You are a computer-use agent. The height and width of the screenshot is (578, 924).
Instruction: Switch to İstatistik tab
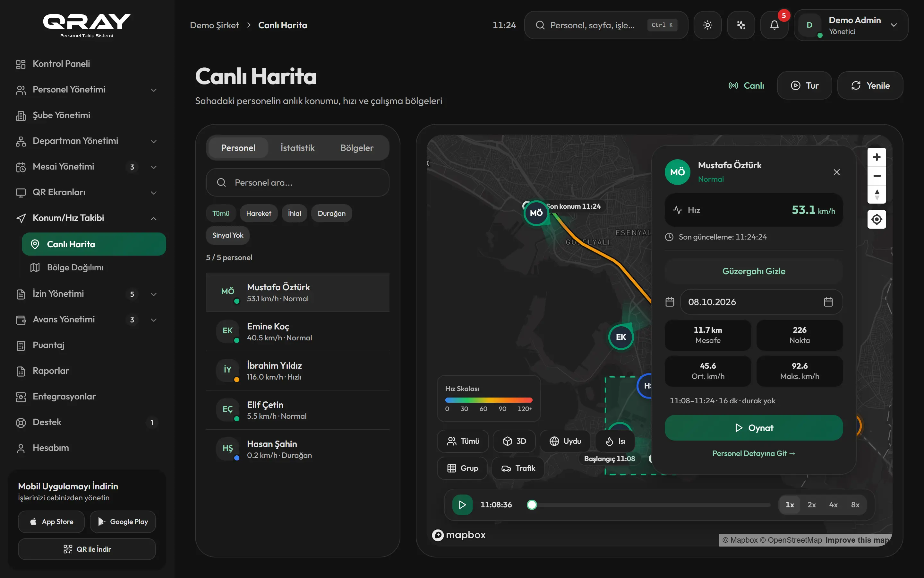pos(297,148)
